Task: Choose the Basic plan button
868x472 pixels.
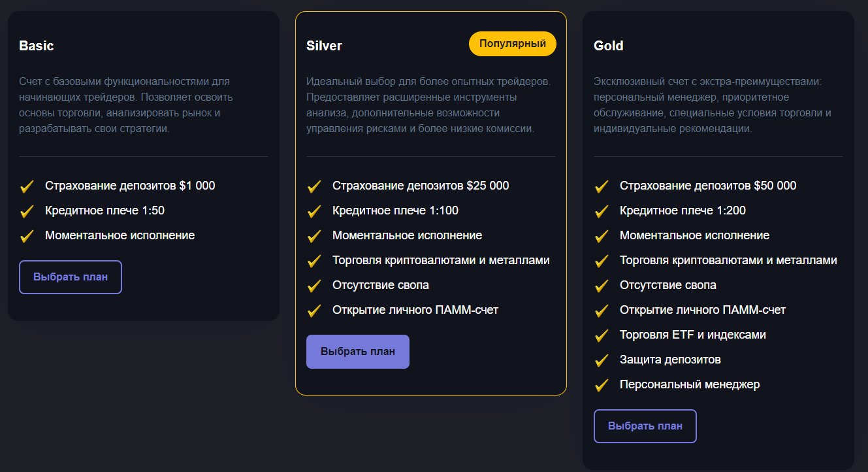Action: pos(71,277)
